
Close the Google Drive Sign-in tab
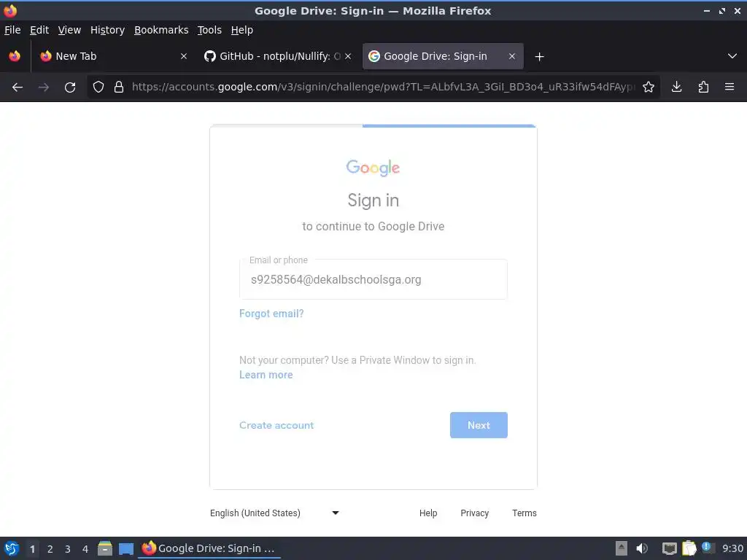point(511,56)
